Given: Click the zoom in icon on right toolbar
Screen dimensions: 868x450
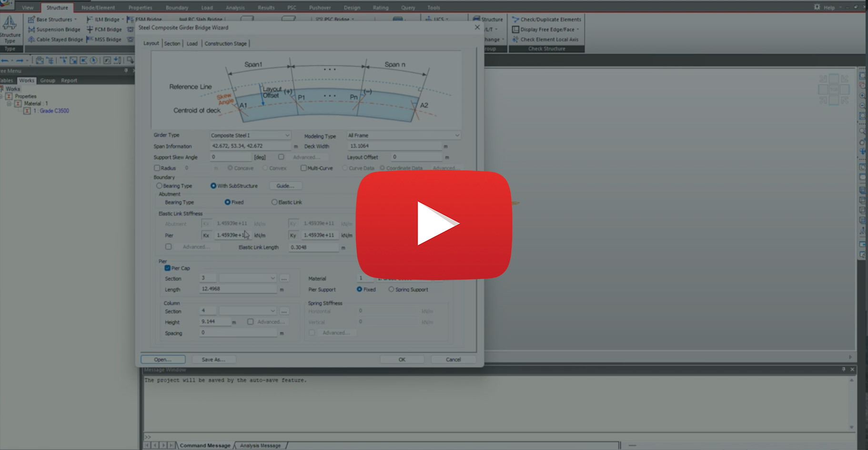Looking at the screenshot, I should (x=862, y=96).
